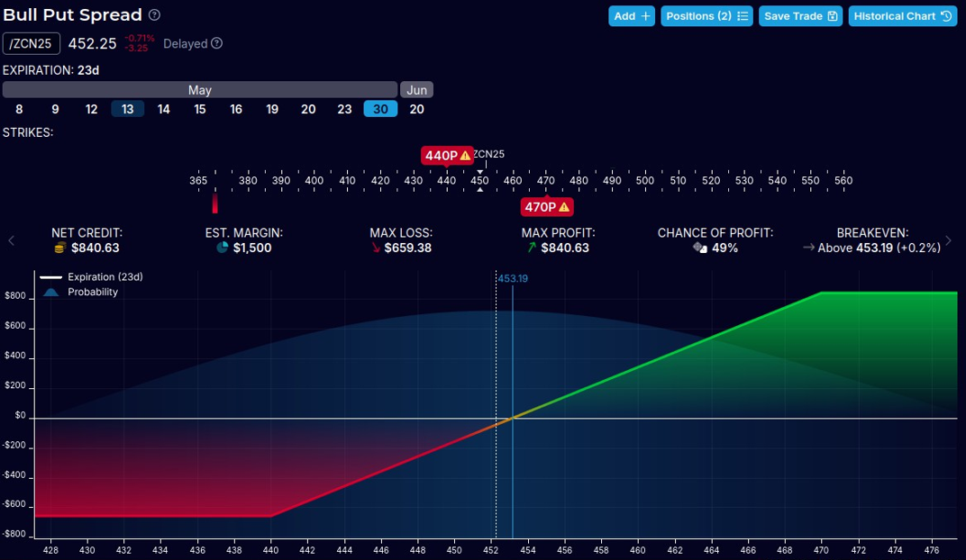Toggle the Probability legend series
Screen dimensions: 966x560
click(83, 292)
